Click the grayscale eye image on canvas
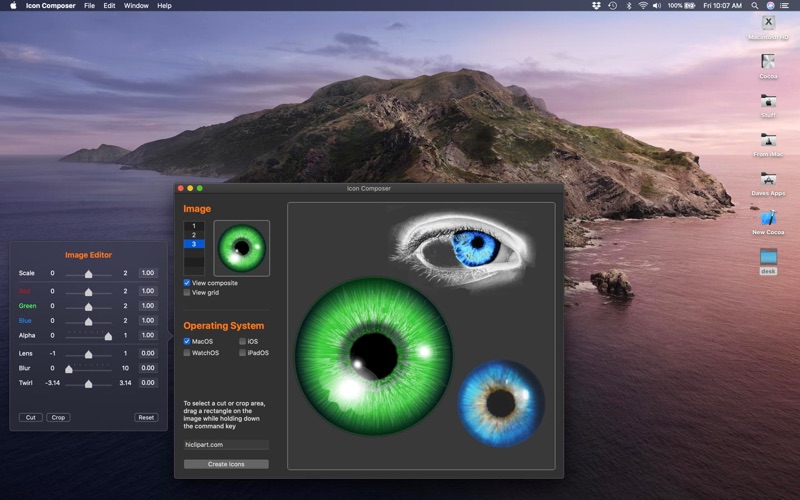This screenshot has width=800, height=500. pos(462,250)
